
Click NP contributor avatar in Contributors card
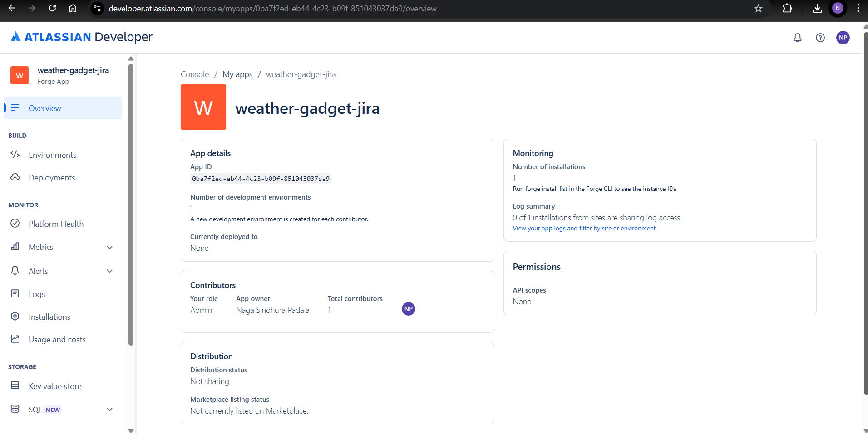409,309
